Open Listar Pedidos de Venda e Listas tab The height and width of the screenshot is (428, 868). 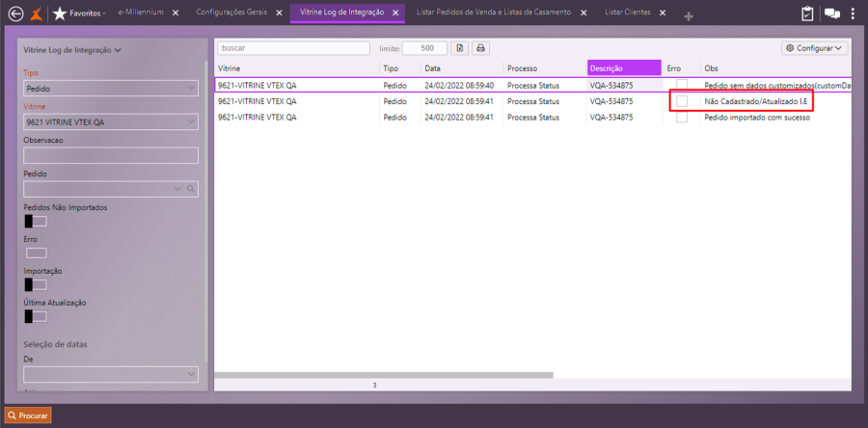click(493, 13)
